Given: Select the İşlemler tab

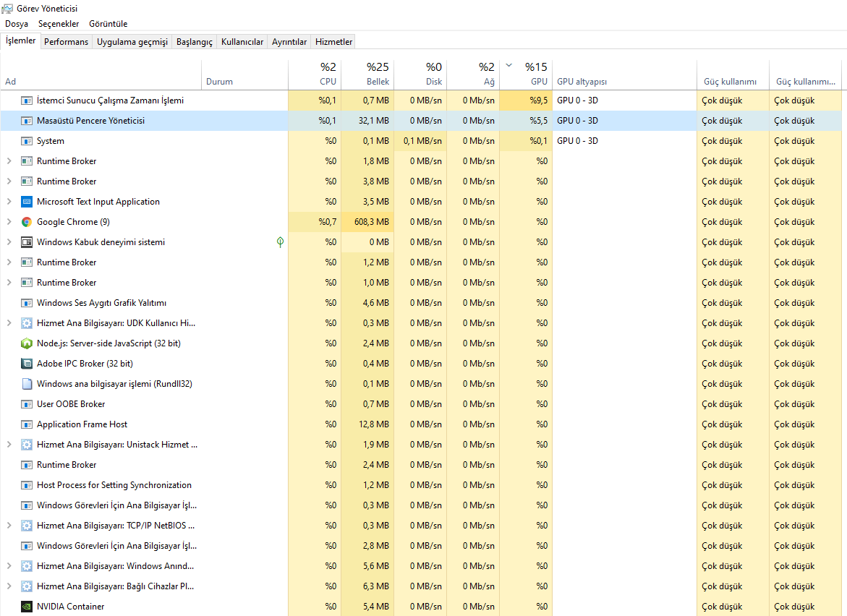Looking at the screenshot, I should click(20, 41).
